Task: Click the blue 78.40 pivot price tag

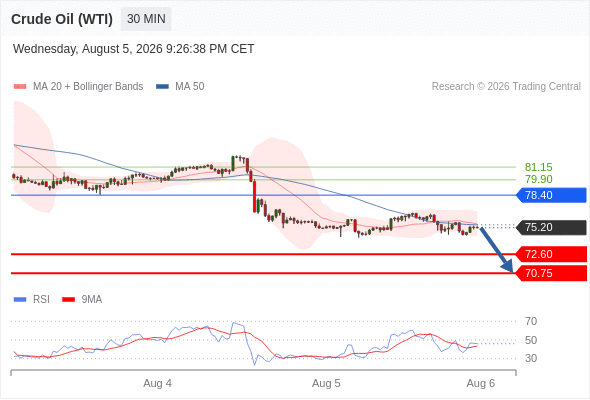Action: [551, 195]
